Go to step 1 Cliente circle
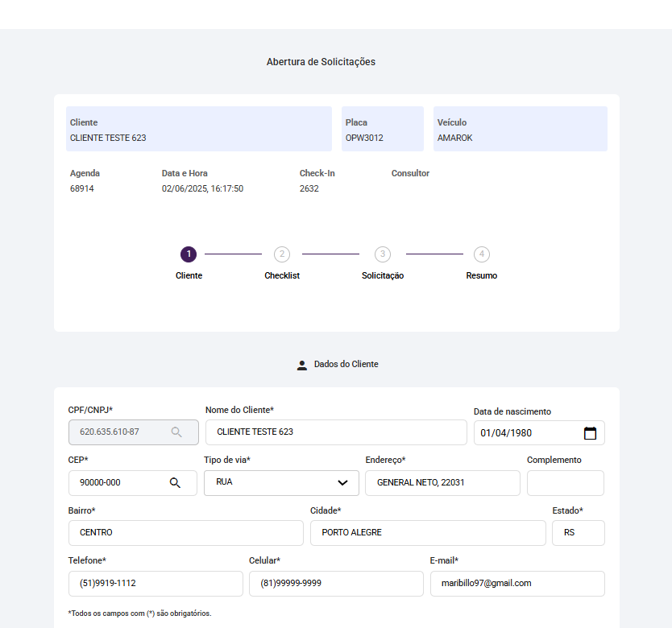This screenshot has width=672, height=628. tap(189, 254)
